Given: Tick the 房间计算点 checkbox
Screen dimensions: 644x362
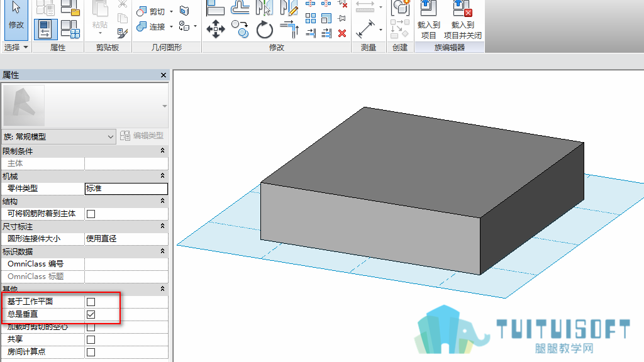Looking at the screenshot, I should click(x=91, y=352).
